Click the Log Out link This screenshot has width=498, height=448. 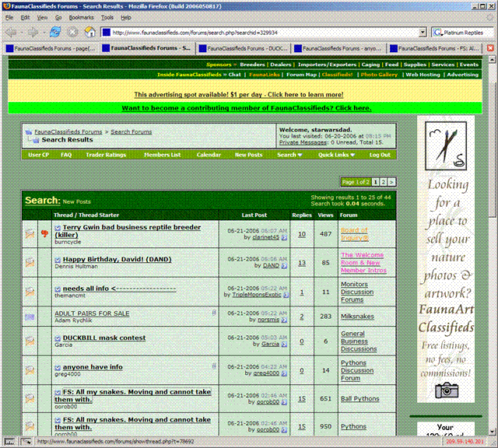[380, 155]
